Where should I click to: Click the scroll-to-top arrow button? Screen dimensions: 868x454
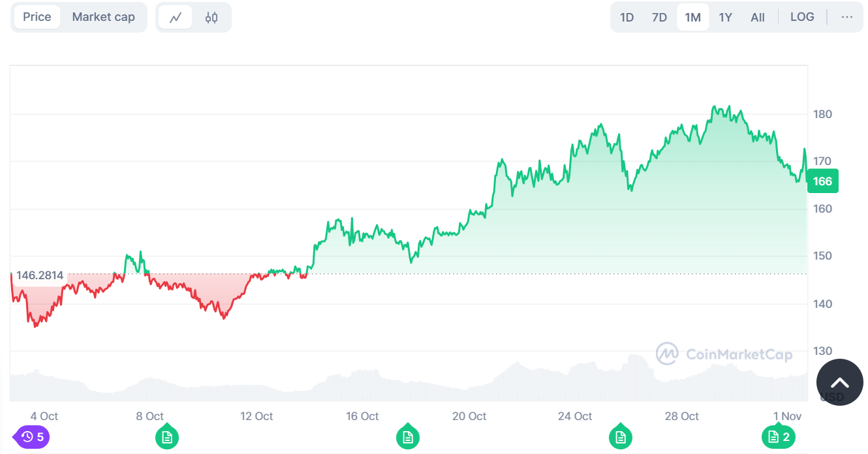tap(839, 382)
